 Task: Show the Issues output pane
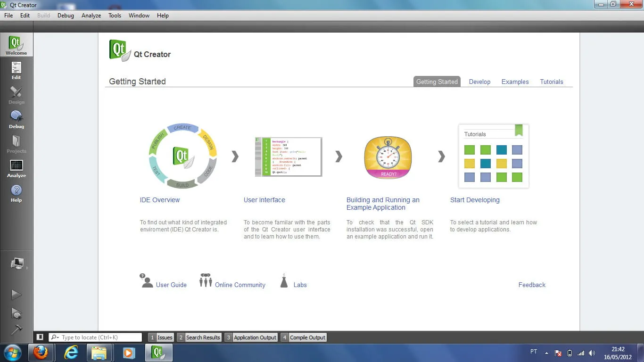click(x=161, y=337)
